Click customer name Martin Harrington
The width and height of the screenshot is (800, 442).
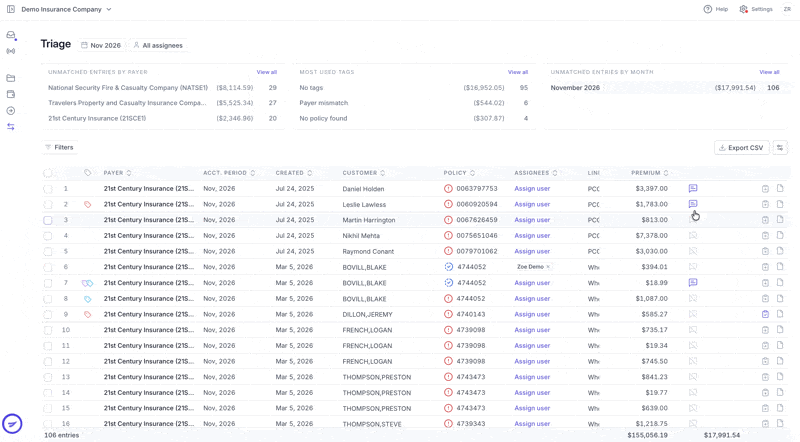click(x=369, y=220)
